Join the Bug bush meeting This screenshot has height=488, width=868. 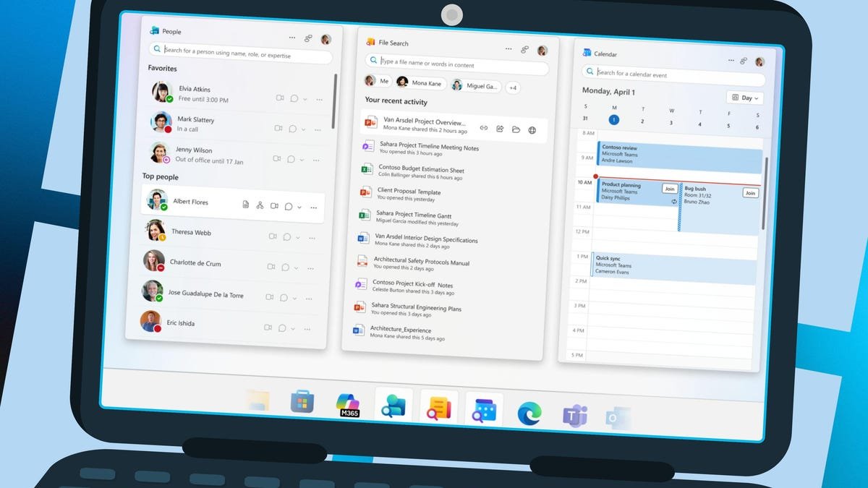pyautogui.click(x=750, y=193)
